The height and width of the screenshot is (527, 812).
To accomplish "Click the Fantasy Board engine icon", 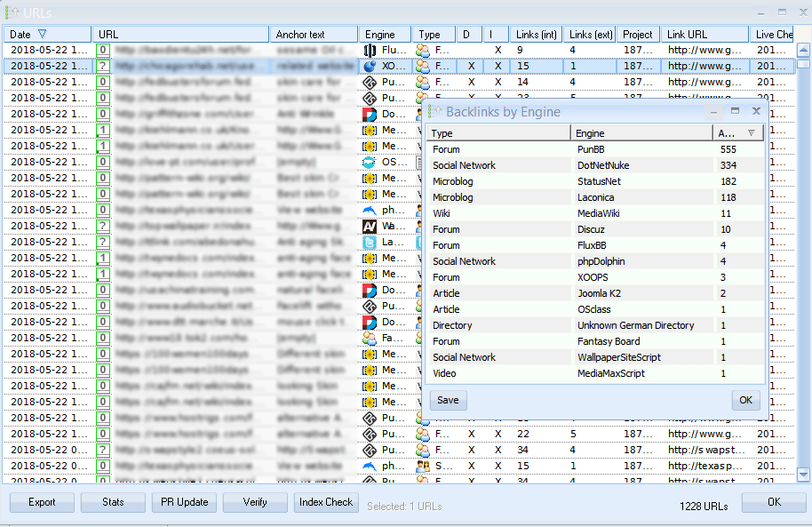I will [370, 338].
